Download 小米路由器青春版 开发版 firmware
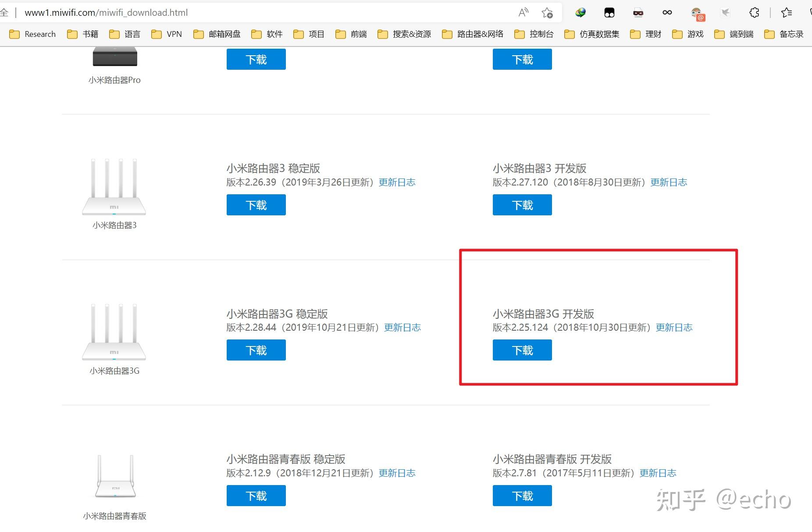The height and width of the screenshot is (532, 812). 522,496
